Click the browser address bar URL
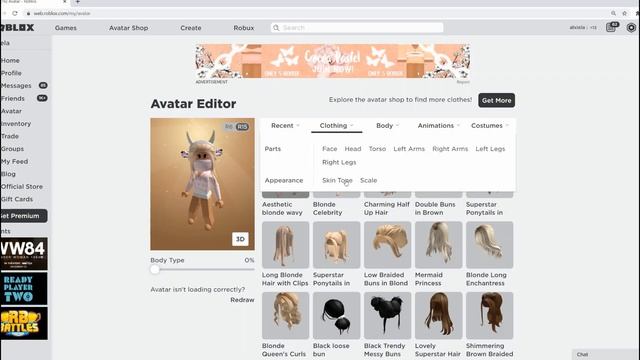Screen dimensions: 640x360 tap(62, 13)
